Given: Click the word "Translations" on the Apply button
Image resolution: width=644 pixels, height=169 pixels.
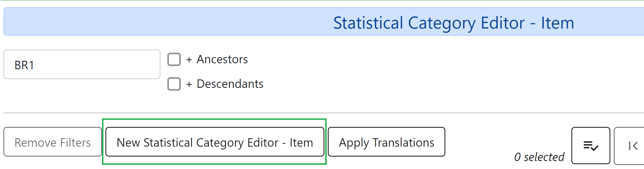Looking at the screenshot, I should pos(403,142).
